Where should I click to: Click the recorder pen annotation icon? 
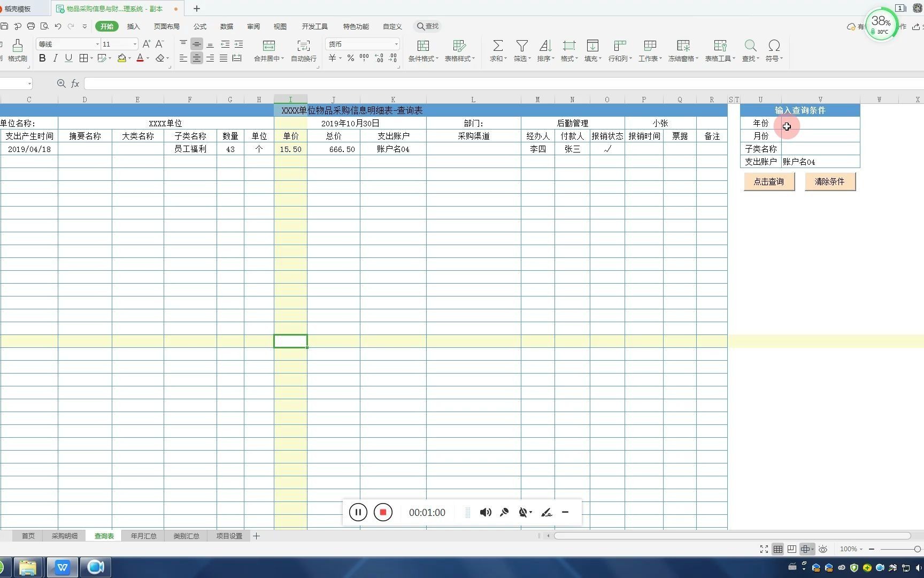546,512
